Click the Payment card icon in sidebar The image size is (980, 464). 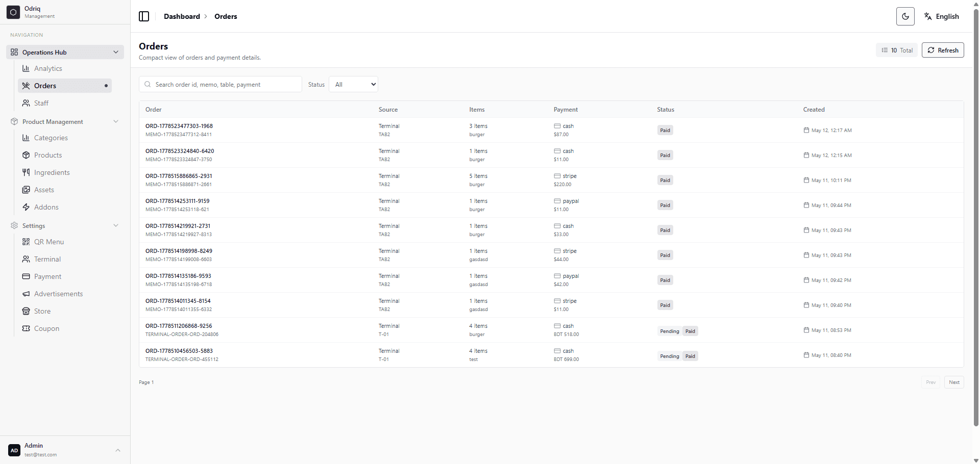point(26,276)
